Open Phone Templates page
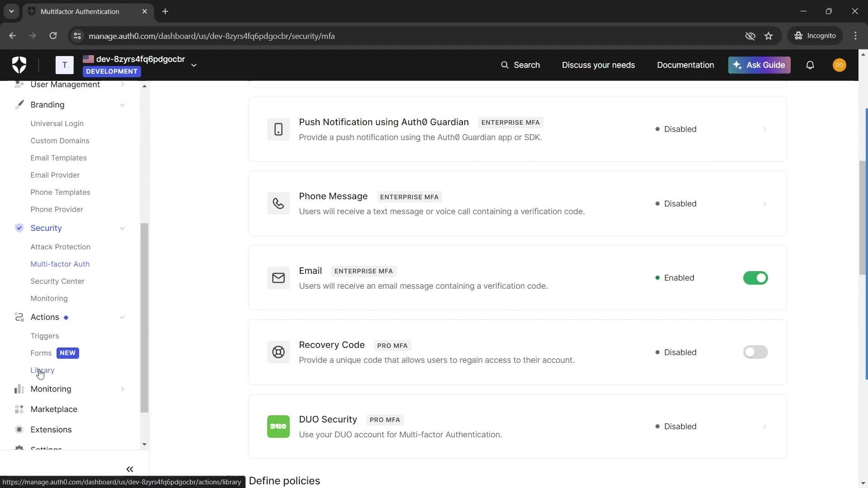Screen dimensions: 868x488 click(x=60, y=192)
